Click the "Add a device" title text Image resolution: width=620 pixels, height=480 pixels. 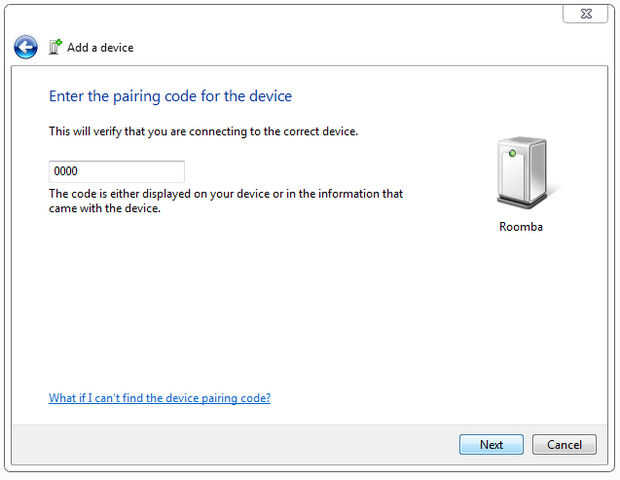pos(100,47)
